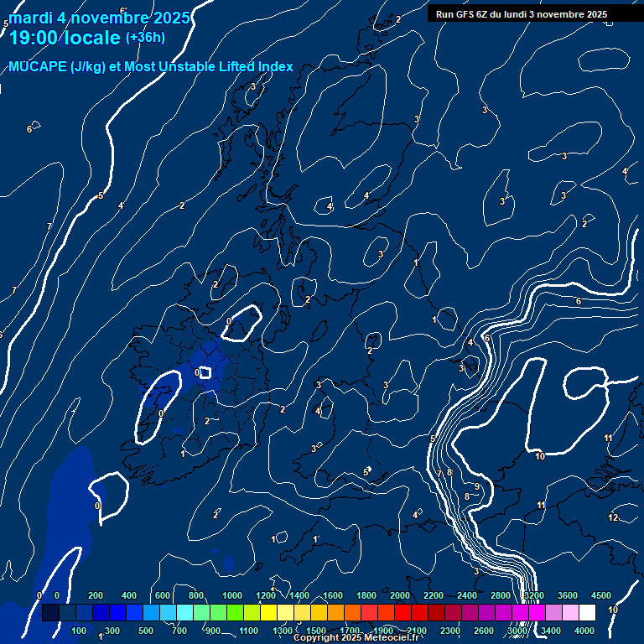The width and height of the screenshot is (644, 644).
Task: Select the '19:00 locale' time text
Action: pos(65,38)
